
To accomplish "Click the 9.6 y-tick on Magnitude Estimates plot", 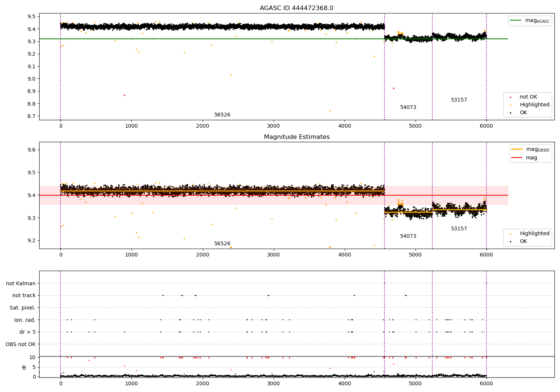I will (31, 150).
